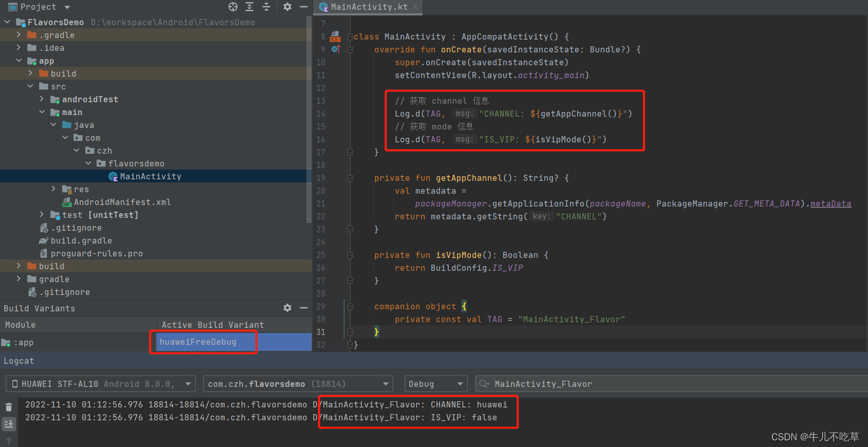Select the IS_VIP: false log line

click(261, 417)
